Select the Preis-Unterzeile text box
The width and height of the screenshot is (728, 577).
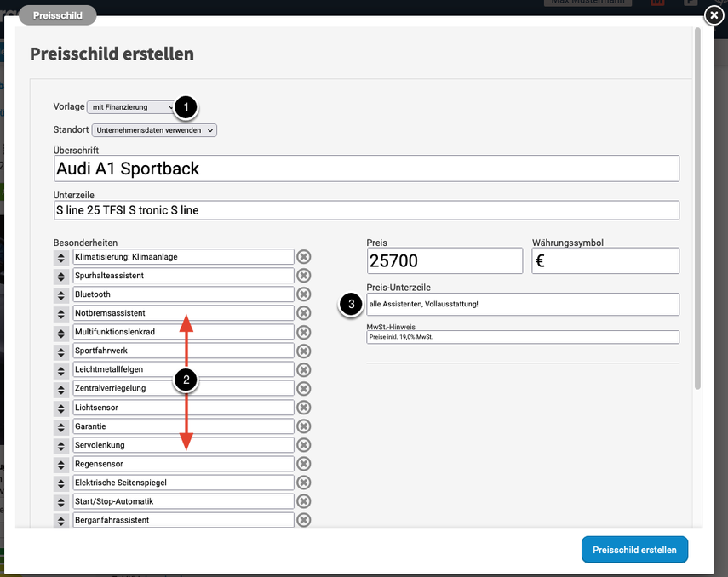(523, 304)
